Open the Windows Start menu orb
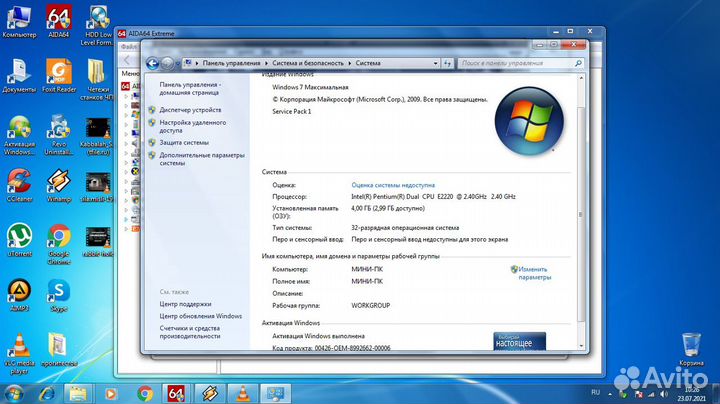The image size is (720, 404). pos(14,394)
